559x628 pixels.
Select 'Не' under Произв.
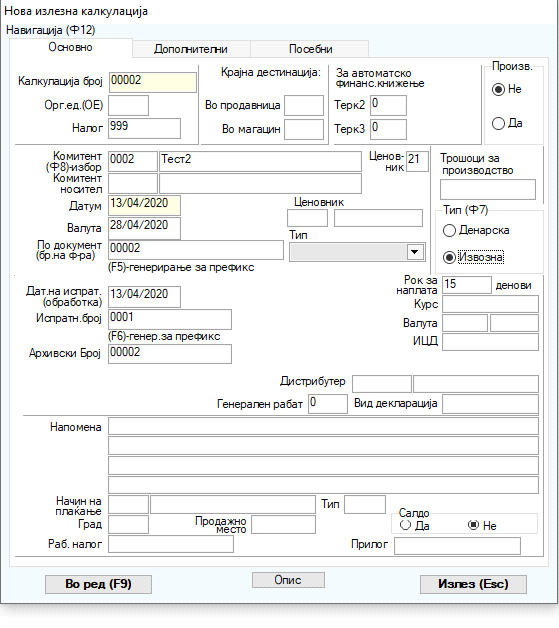click(x=498, y=89)
